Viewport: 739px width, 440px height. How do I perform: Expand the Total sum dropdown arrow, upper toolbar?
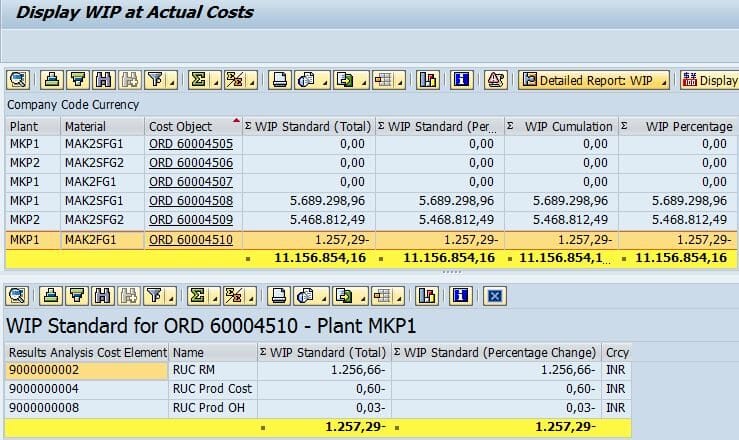coord(215,80)
